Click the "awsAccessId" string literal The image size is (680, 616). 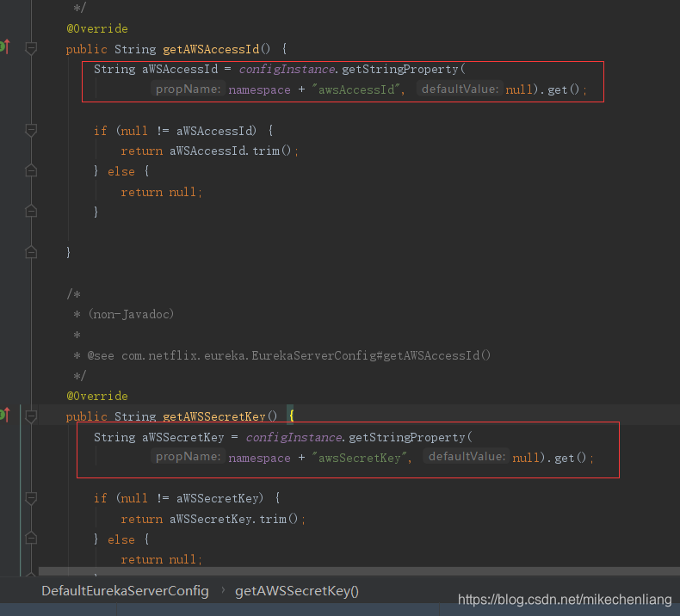355,89
